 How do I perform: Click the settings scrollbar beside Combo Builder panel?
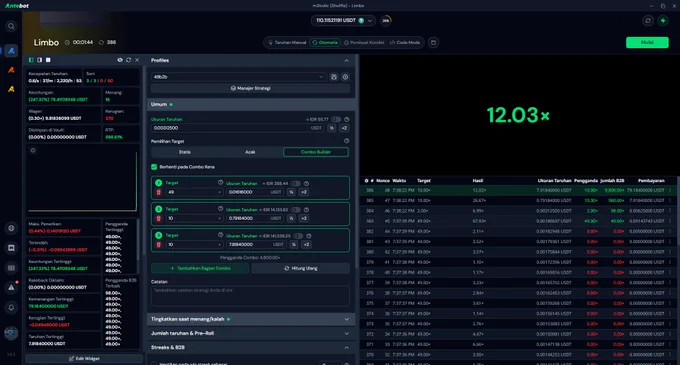(x=357, y=160)
